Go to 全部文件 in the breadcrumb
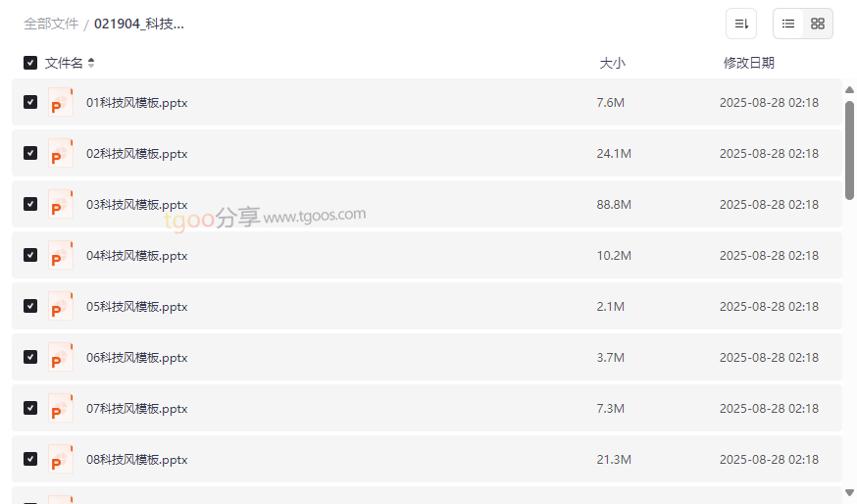The image size is (857, 504). [x=51, y=24]
